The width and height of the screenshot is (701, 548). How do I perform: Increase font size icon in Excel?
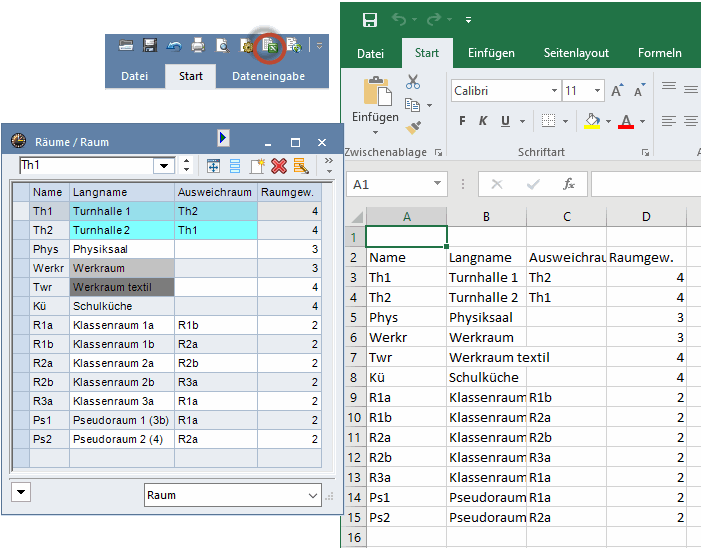(617, 90)
